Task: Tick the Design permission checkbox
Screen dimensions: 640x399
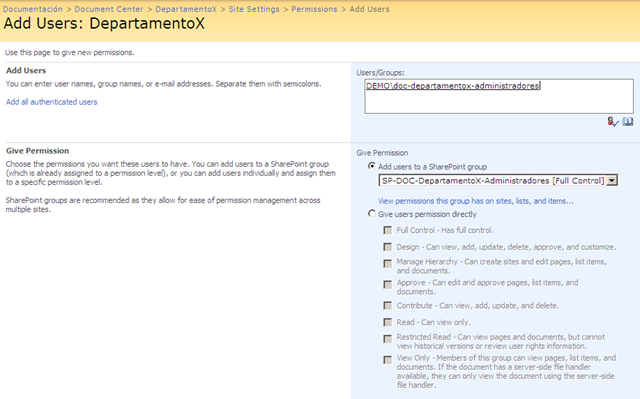Action: click(x=387, y=247)
